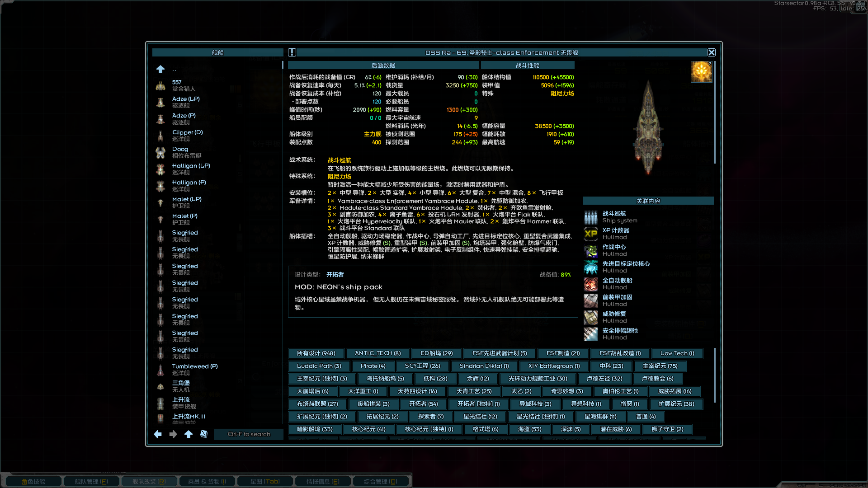Switch to the 舰队管理 tab
Screen dimensions: 868x488
coord(91,482)
